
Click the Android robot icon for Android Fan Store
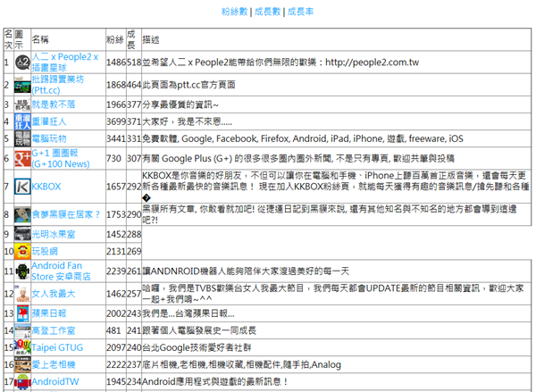coord(22,271)
